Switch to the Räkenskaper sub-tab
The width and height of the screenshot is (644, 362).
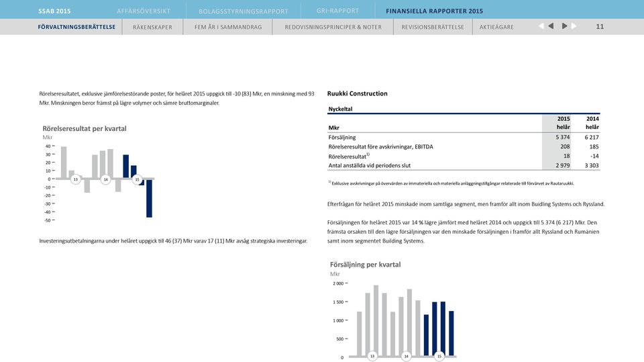tap(152, 27)
